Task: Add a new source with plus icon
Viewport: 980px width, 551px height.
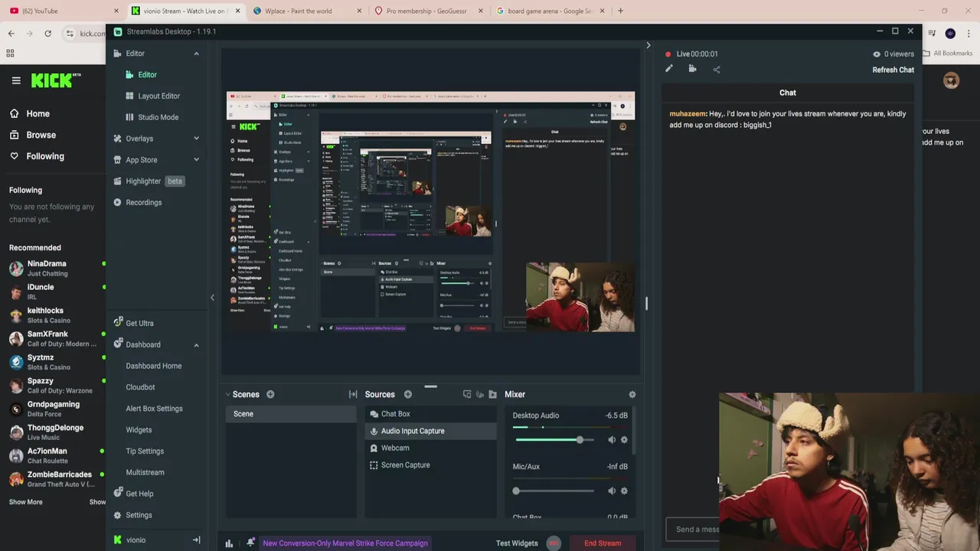Action: pos(408,394)
